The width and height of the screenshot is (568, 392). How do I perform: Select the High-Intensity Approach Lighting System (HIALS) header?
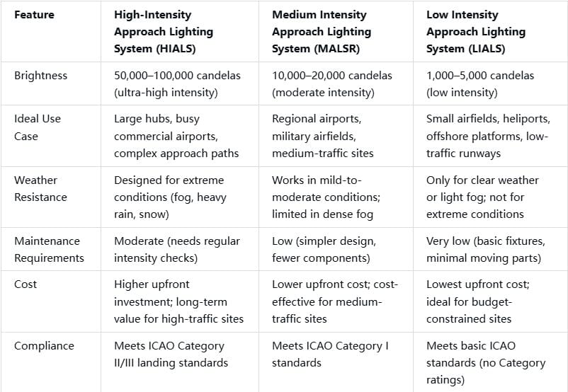coord(164,31)
